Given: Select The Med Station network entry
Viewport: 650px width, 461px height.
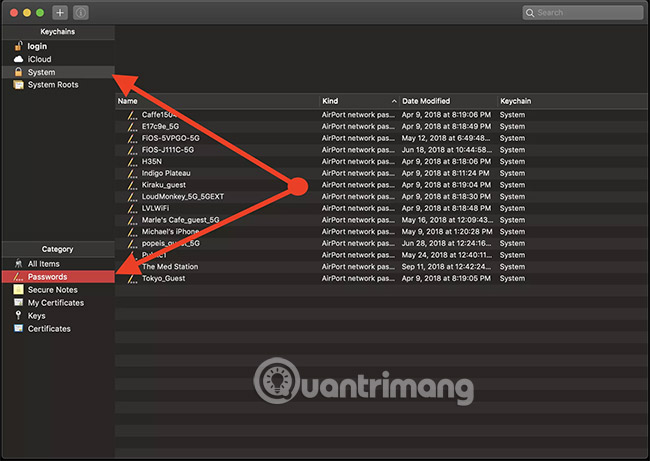Looking at the screenshot, I should tap(169, 266).
